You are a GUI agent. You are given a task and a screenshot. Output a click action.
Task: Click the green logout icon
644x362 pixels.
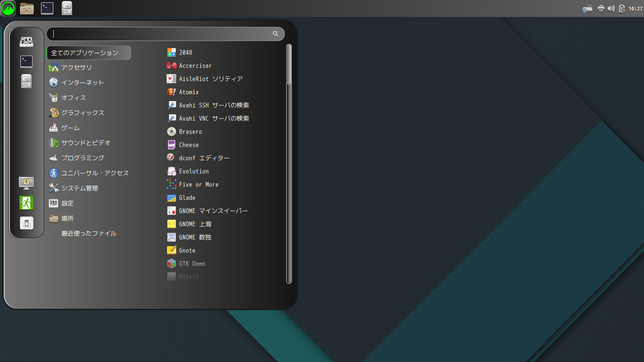[26, 203]
